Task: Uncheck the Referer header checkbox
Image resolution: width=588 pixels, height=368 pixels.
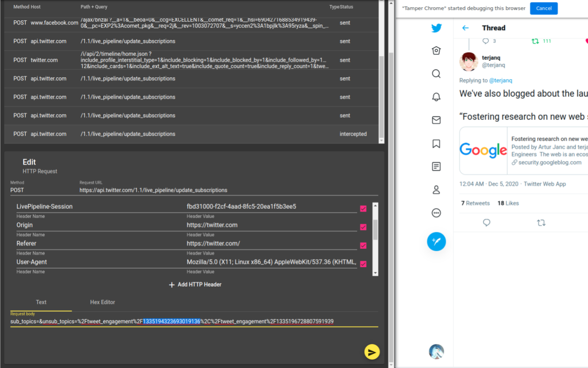Action: [x=363, y=246]
